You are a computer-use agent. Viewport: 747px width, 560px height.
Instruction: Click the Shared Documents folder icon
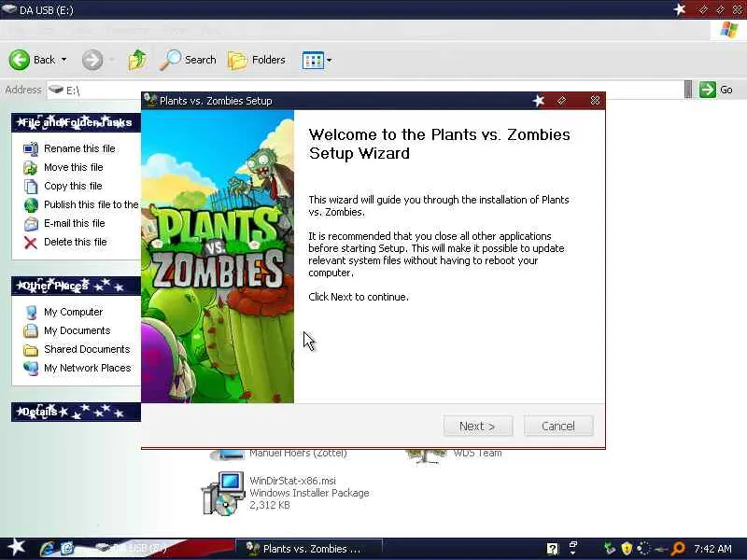pos(31,350)
